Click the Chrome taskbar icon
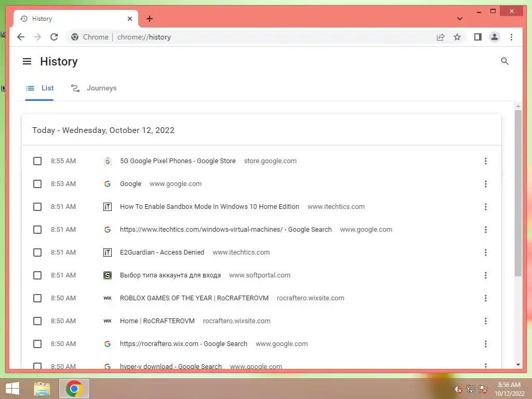This screenshot has height=399, width=532. tap(74, 389)
